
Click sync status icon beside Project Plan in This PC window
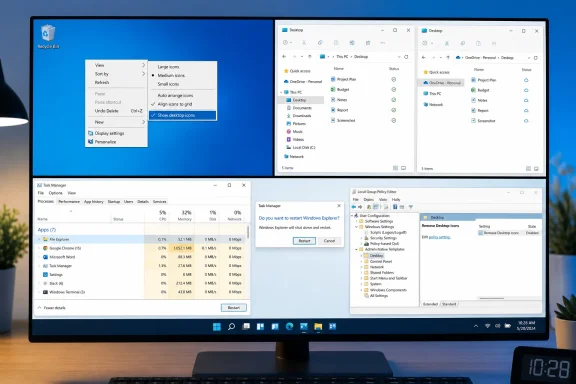click(393, 79)
